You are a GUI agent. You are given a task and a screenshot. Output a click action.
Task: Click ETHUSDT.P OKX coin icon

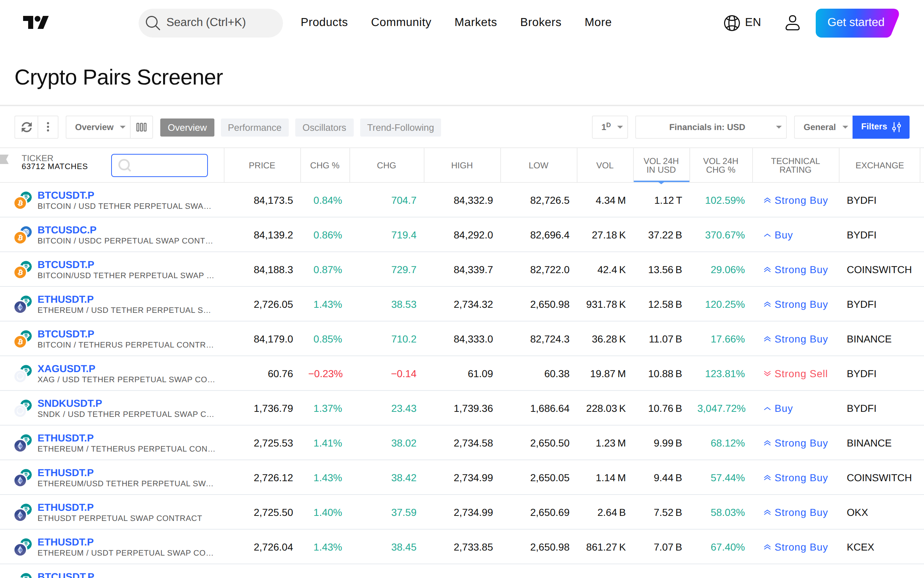coord(22,512)
